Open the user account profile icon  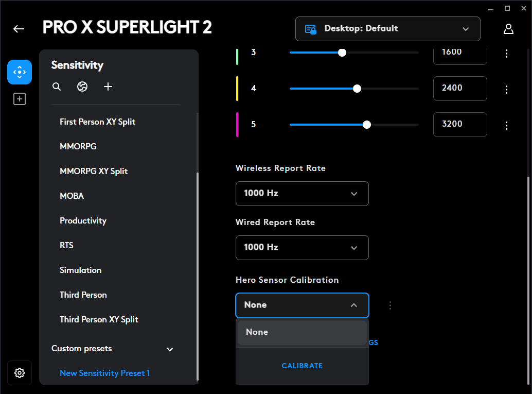(508, 29)
